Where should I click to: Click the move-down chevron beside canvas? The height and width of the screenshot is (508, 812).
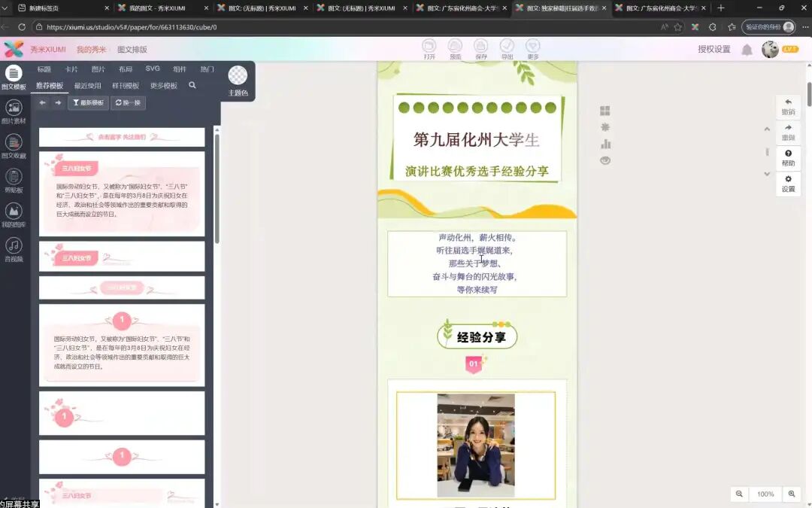pyautogui.click(x=767, y=174)
